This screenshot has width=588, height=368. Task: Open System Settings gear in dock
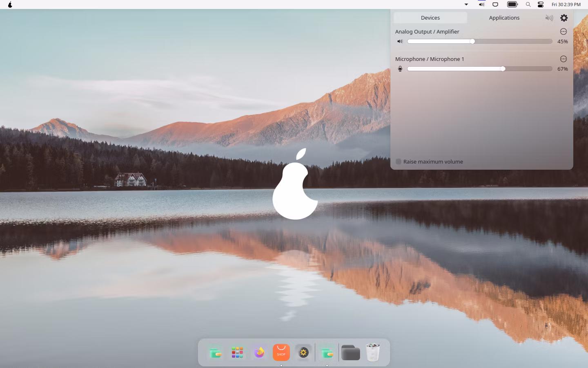tap(303, 352)
